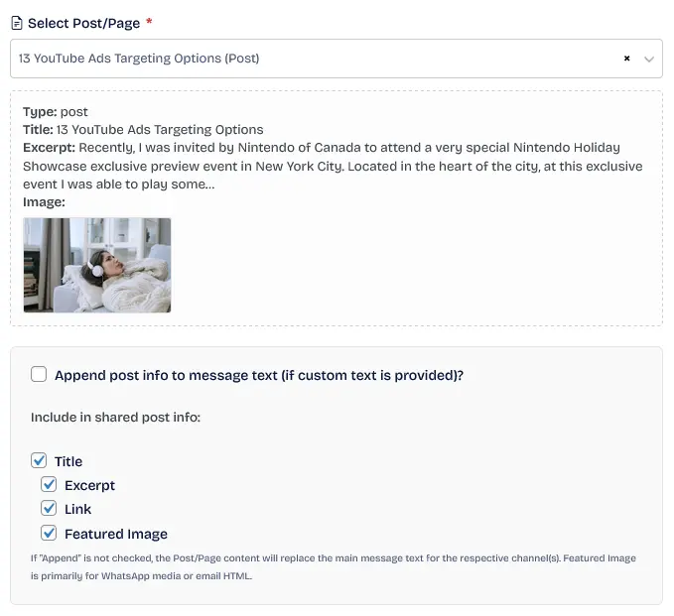Open the featured image thumbnail preview

click(x=97, y=265)
